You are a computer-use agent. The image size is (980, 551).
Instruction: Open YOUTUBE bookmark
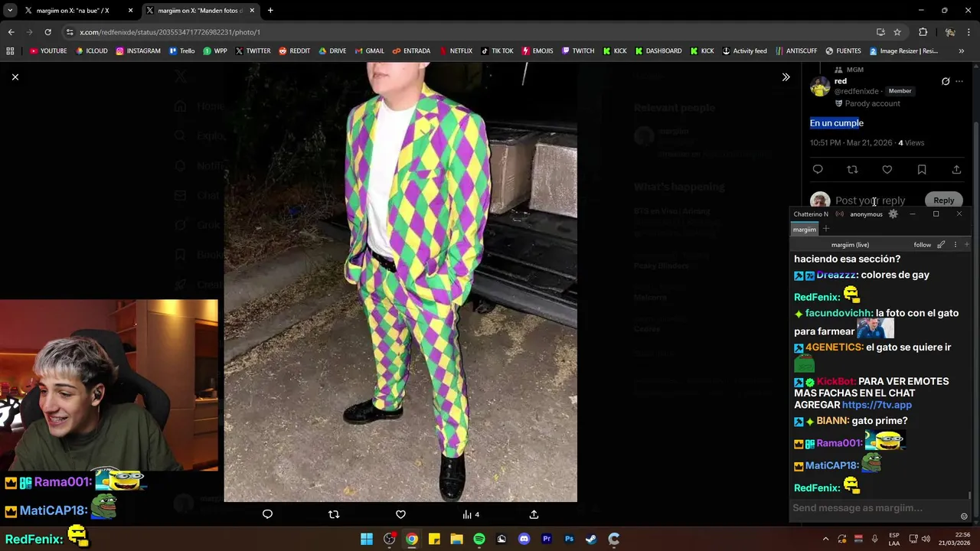[48, 51]
